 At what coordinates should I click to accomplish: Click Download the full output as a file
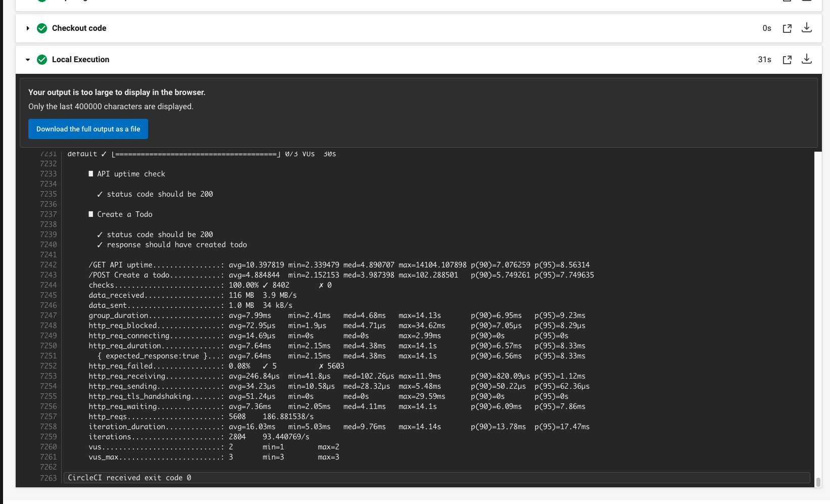pos(88,129)
